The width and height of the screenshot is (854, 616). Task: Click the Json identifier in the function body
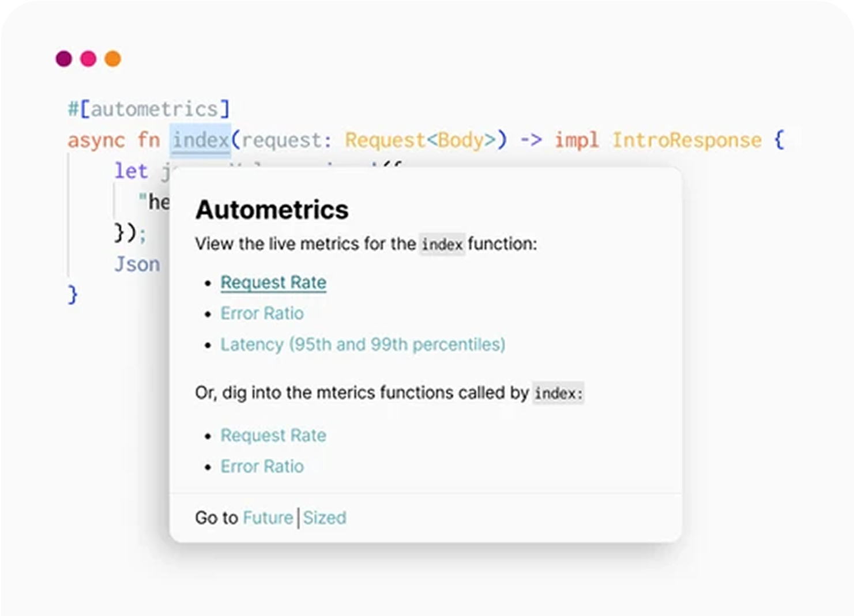[x=137, y=264]
